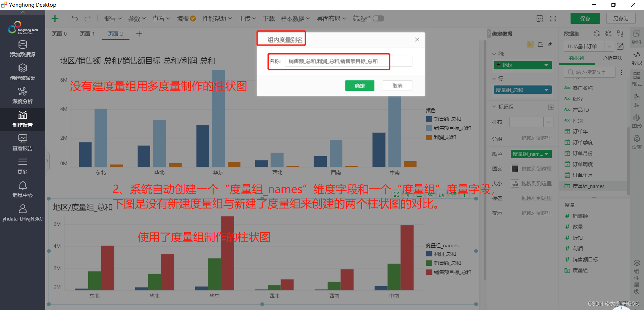644x310 pixels.
Task: Open the 排布 combo box
Action: pyautogui.click(x=531, y=122)
